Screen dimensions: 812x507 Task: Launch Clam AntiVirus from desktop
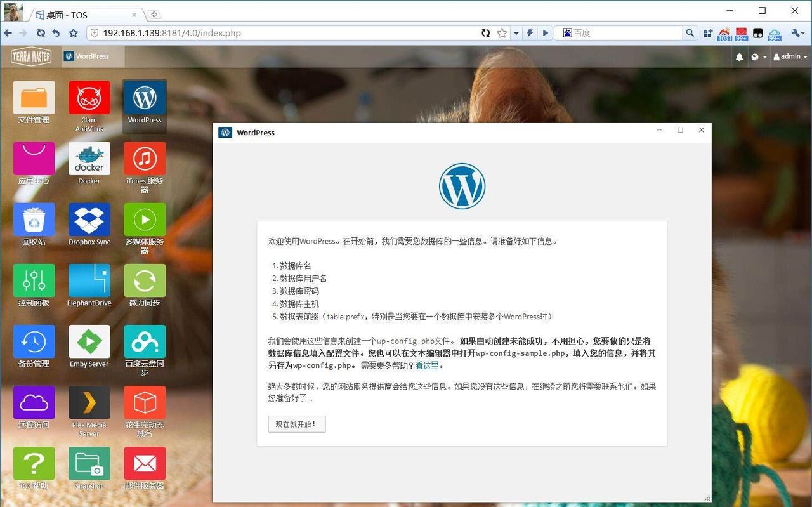click(x=89, y=98)
